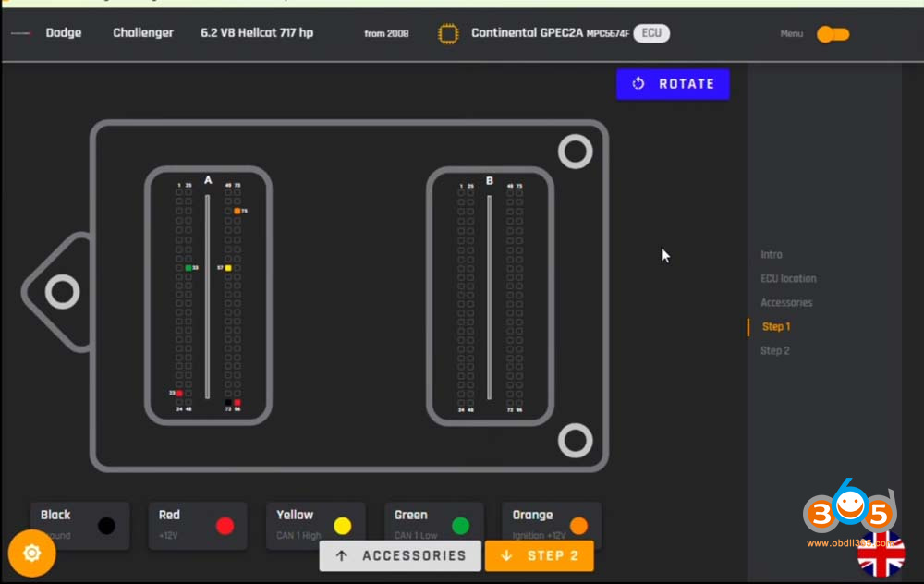Click the yellow pin 57 on connector A
This screenshot has height=584, width=924.
point(228,268)
